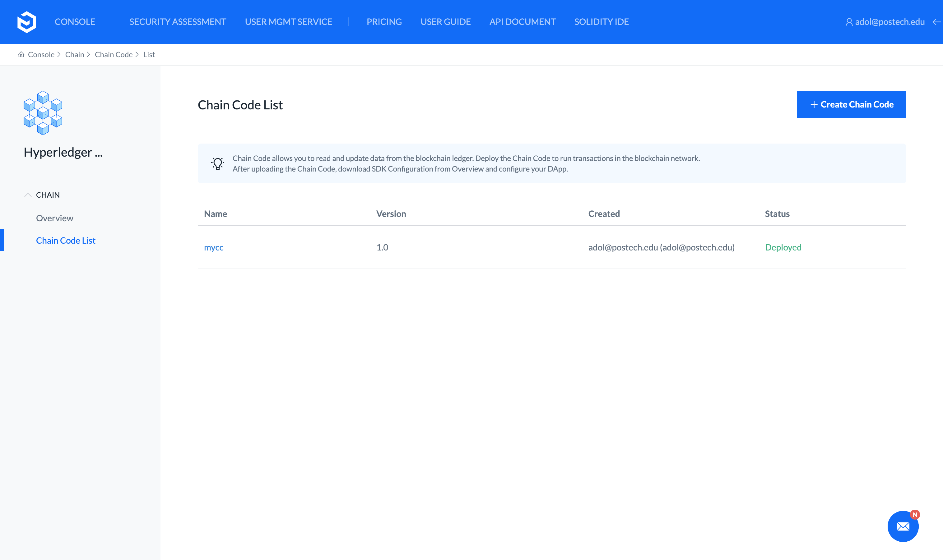943x560 pixels.
Task: Go to SECURITY ASSESSMENT page
Action: pyautogui.click(x=178, y=22)
